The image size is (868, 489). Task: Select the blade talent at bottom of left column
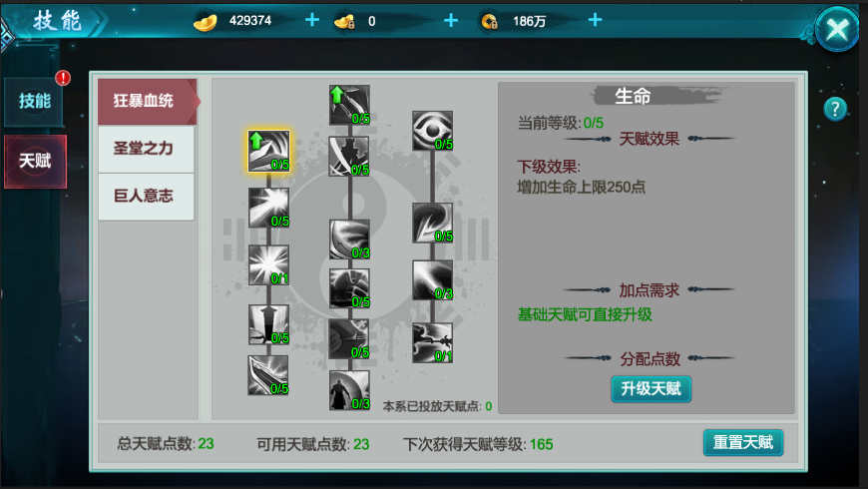(268, 375)
